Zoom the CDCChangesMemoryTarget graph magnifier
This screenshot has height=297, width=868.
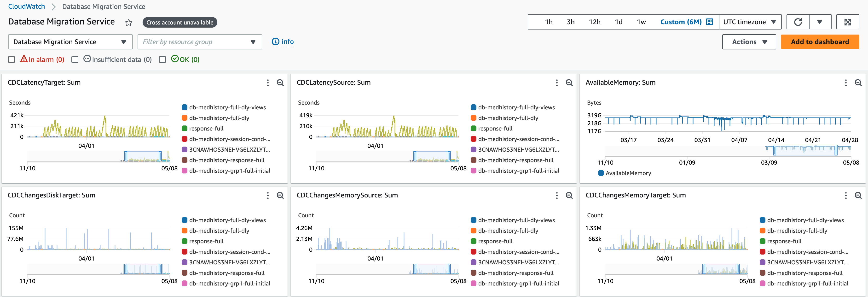[x=858, y=196]
